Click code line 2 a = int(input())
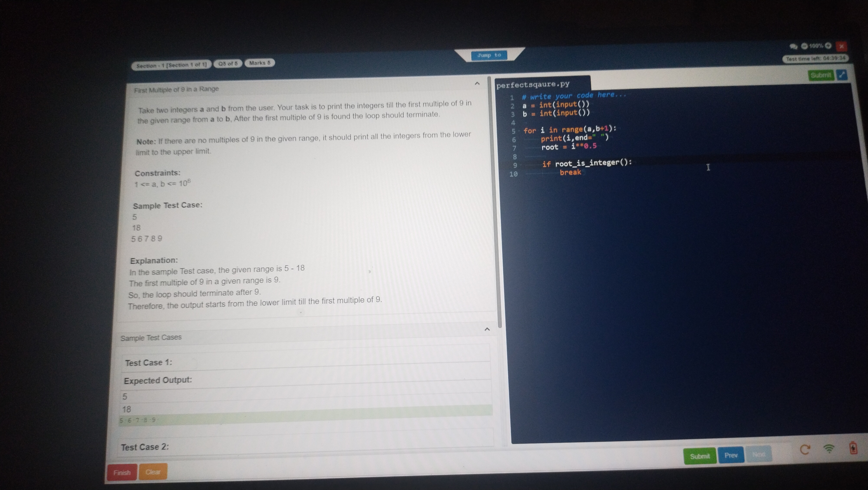The height and width of the screenshot is (490, 868). pos(556,105)
